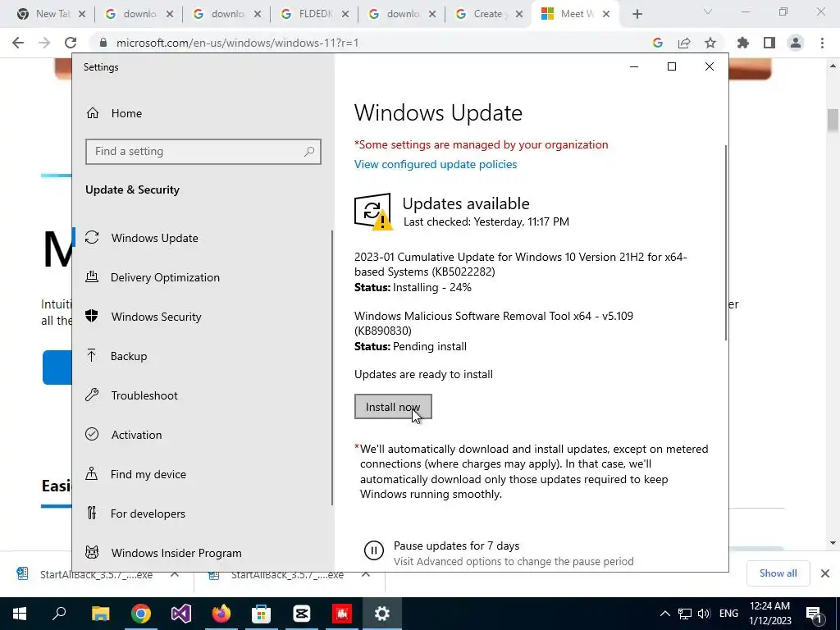Image resolution: width=840 pixels, height=630 pixels.
Task: Reload the Chrome page
Action: tap(71, 43)
